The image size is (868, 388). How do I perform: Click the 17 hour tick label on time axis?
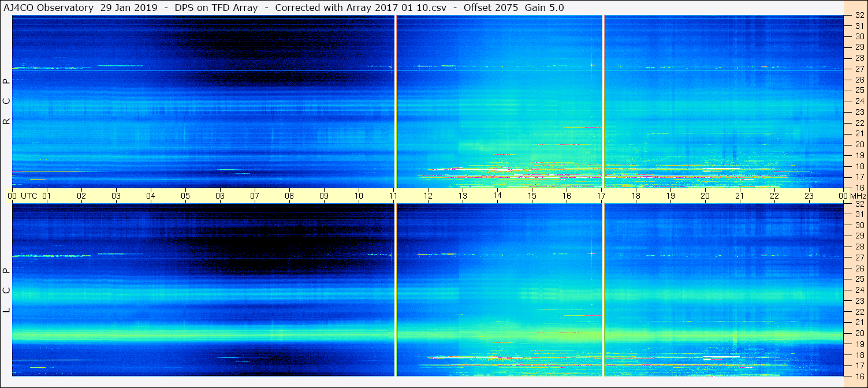coord(601,196)
